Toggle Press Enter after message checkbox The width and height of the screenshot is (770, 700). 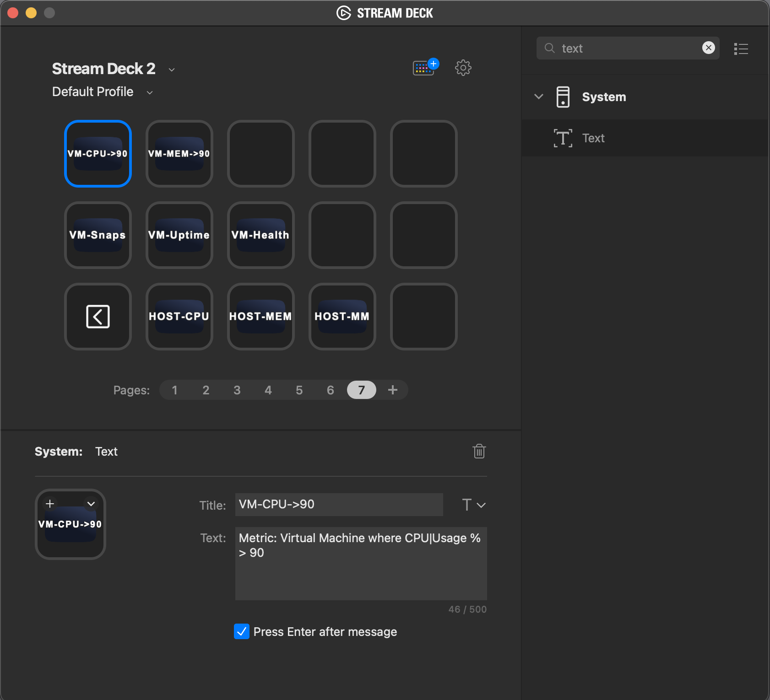(242, 631)
